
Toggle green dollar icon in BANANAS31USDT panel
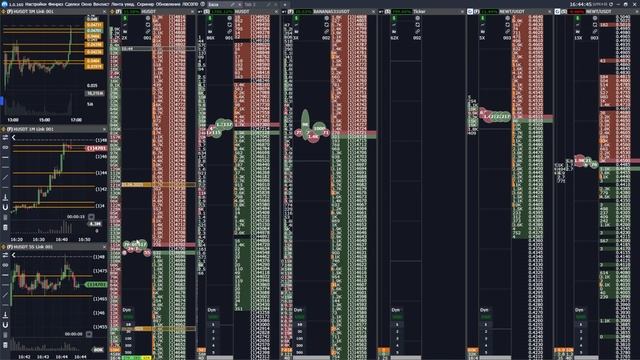[x=297, y=18]
